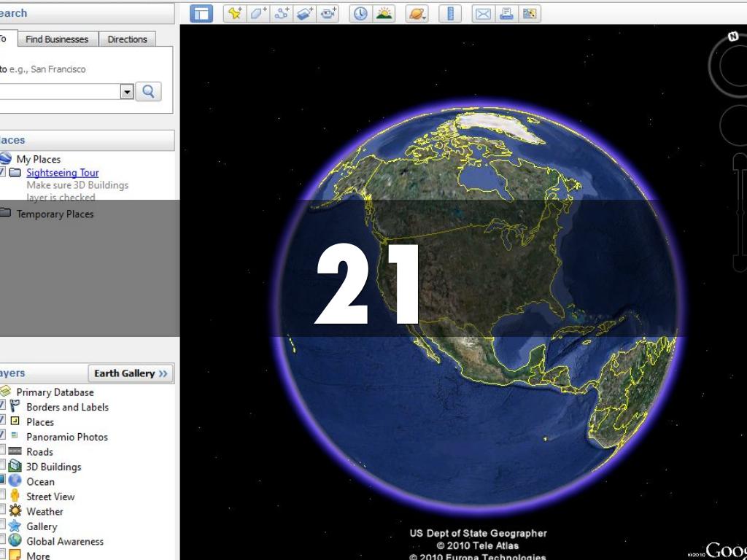
Task: Switch to the Find Businesses tab
Action: [57, 39]
